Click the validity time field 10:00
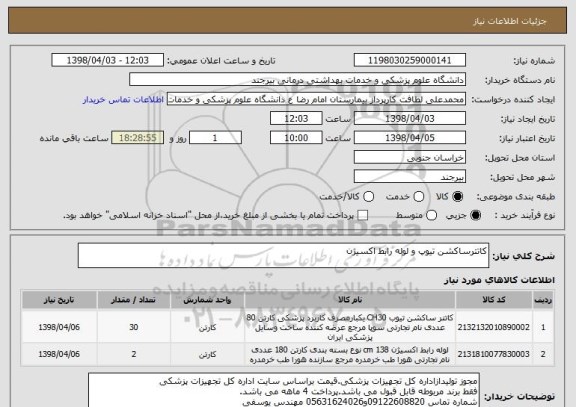 point(296,138)
